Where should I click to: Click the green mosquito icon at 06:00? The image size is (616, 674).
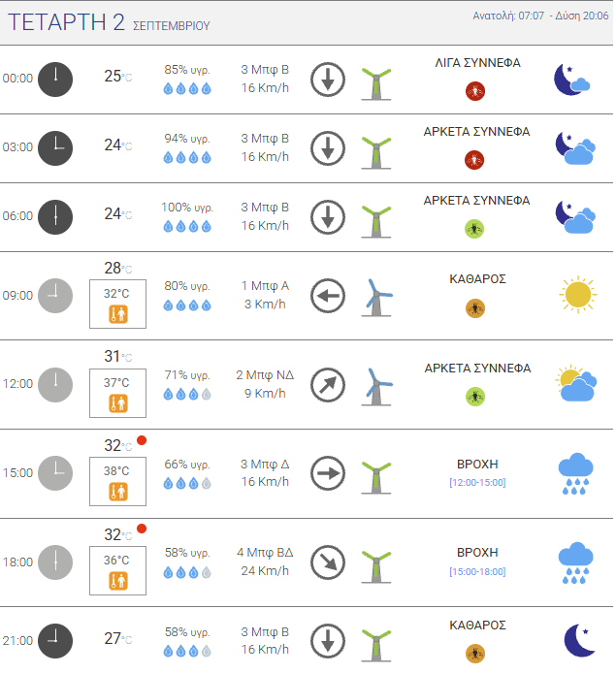(474, 229)
